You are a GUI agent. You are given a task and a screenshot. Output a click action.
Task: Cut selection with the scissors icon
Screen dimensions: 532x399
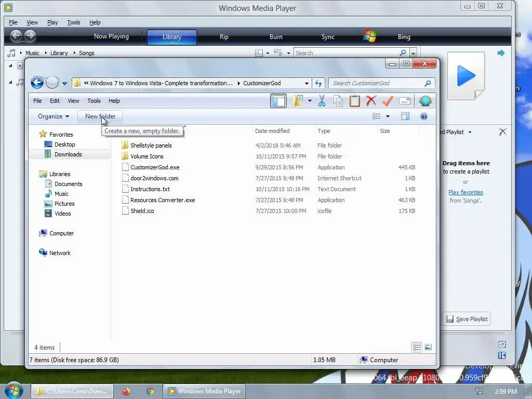(322, 101)
